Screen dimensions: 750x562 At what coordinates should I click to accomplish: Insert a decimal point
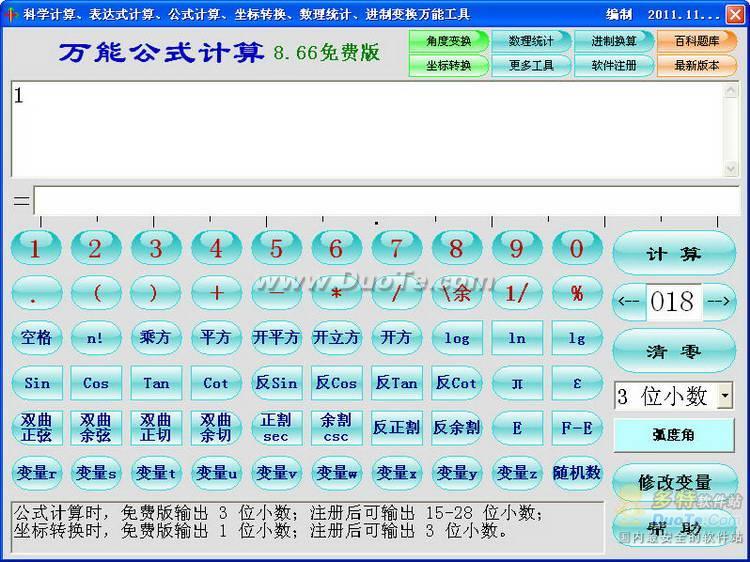[x=36, y=293]
